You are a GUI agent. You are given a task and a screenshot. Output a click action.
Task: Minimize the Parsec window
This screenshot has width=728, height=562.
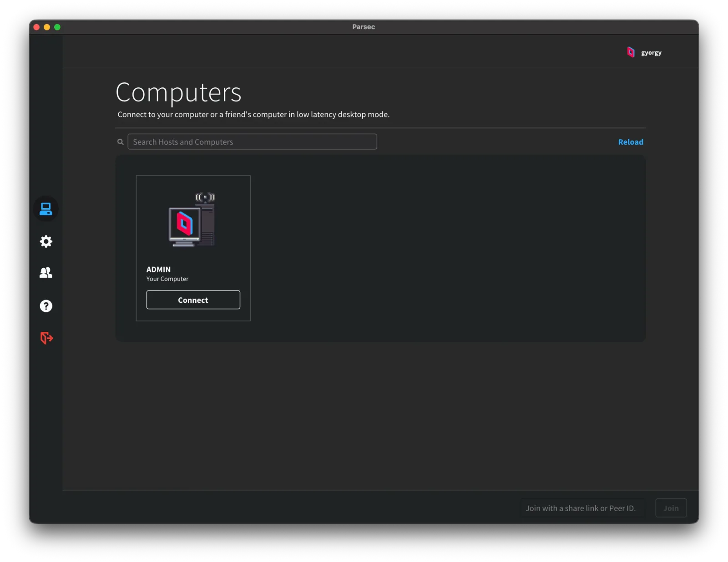pyautogui.click(x=47, y=27)
